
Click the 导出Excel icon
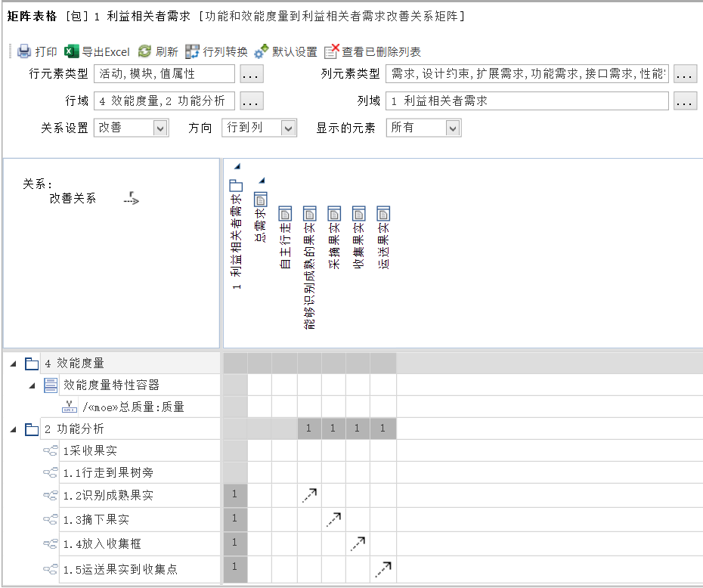pos(71,51)
